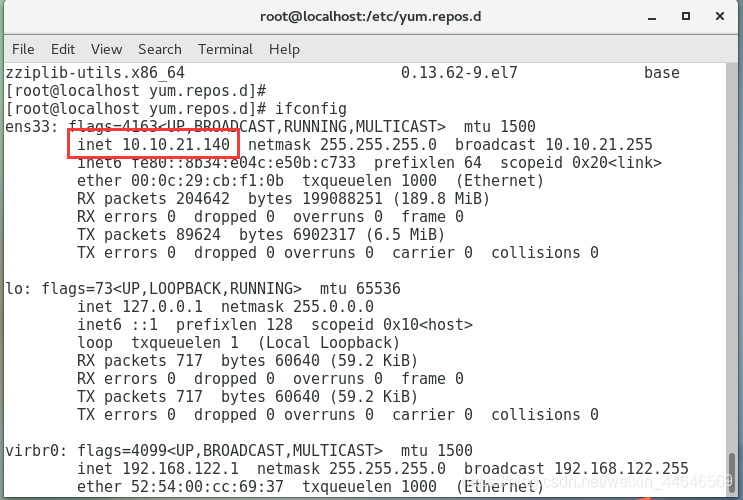Click broadcast address 192.168.122.255
Screen dimensions: 743x500
(x=621, y=469)
